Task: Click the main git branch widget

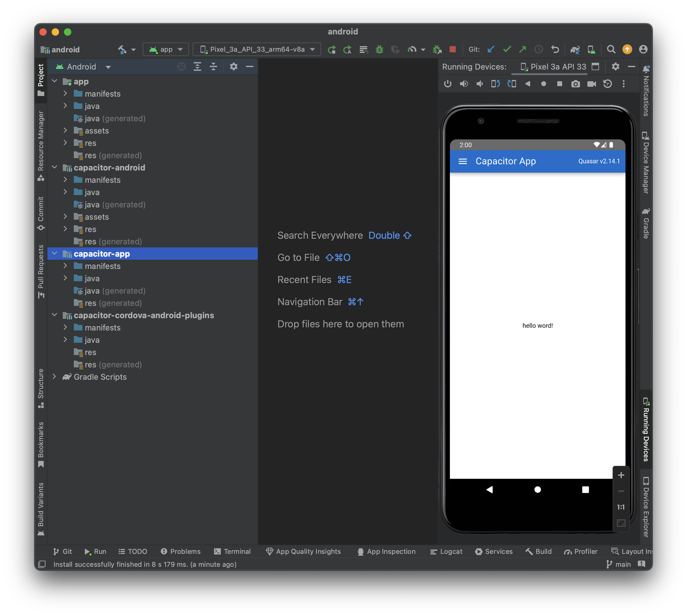Action: (618, 564)
